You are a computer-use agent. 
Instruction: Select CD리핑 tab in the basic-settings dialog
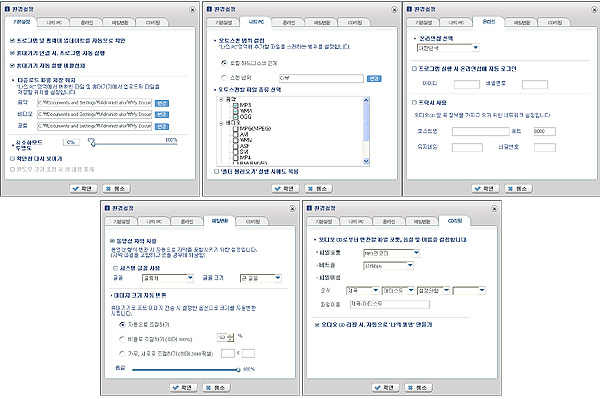click(x=153, y=23)
